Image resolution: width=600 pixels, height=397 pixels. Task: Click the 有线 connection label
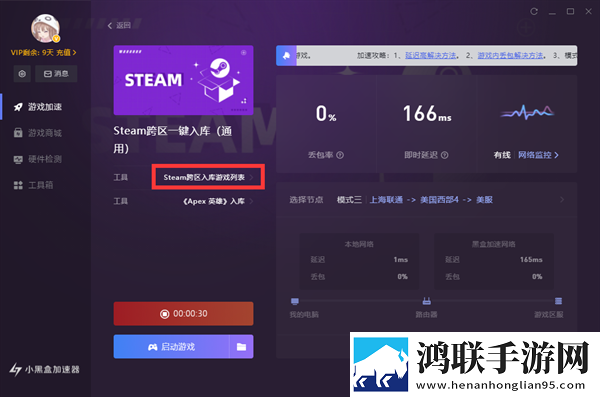tap(502, 155)
